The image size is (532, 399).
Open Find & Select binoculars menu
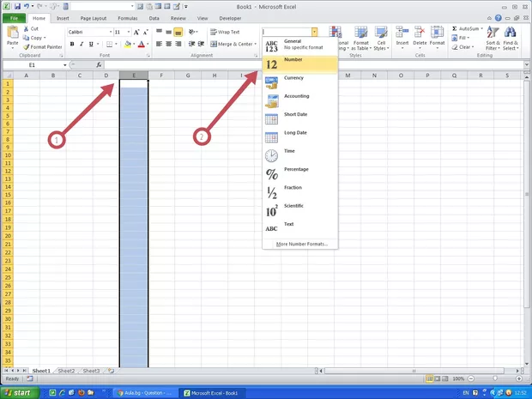pos(511,38)
